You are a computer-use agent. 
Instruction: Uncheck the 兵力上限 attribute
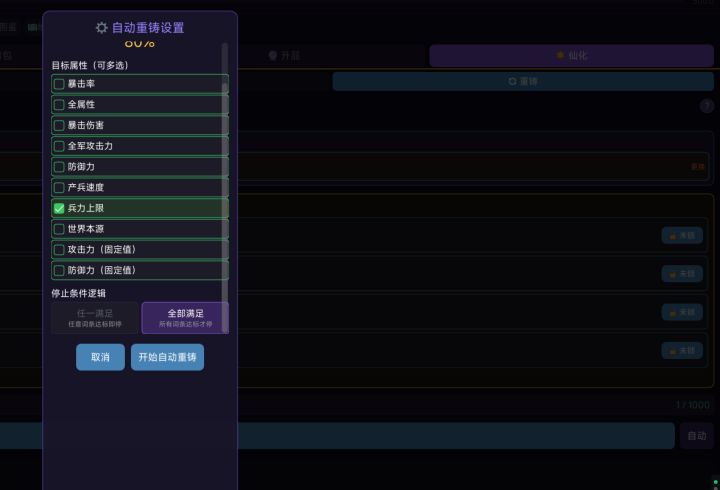59,208
